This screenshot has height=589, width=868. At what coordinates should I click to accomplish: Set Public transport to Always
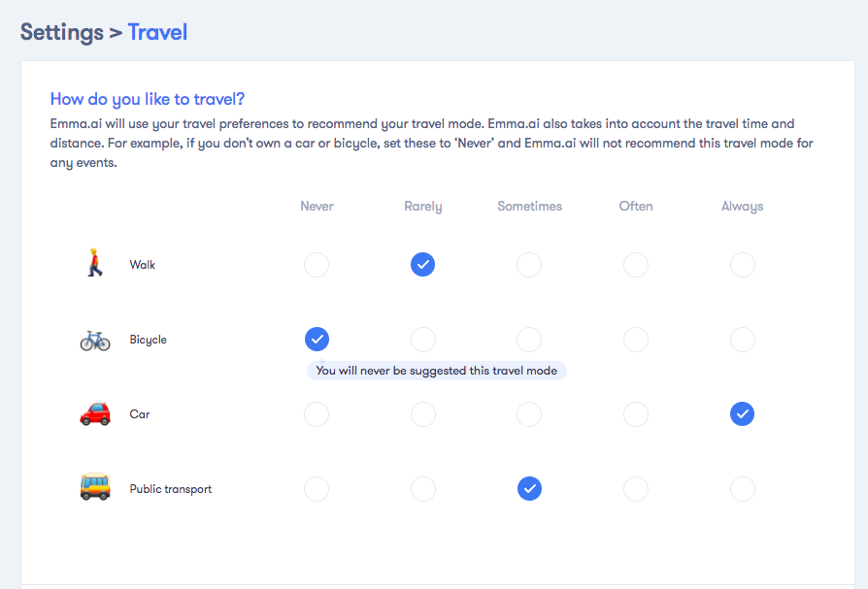[743, 489]
